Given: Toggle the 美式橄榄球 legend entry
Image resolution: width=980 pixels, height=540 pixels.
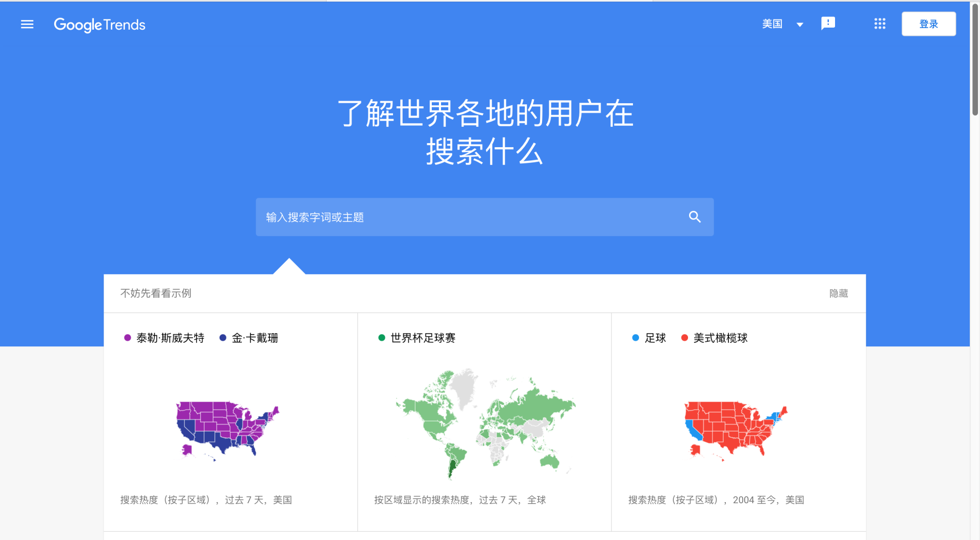Looking at the screenshot, I should (720, 338).
